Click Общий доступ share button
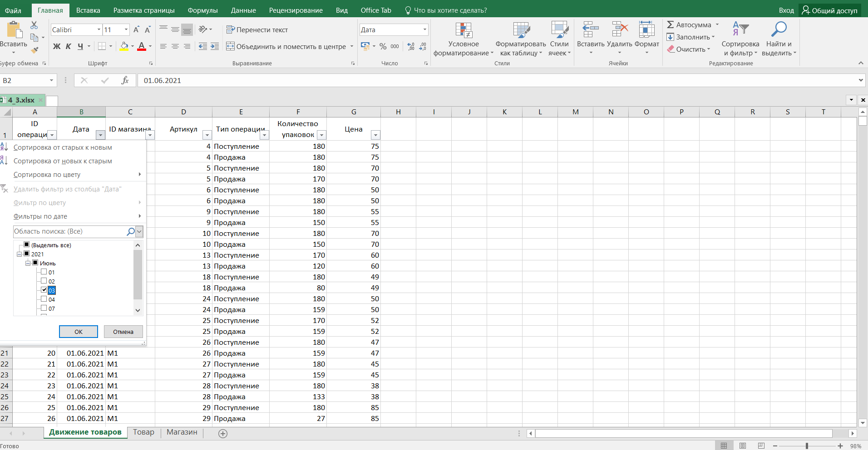 coord(829,10)
